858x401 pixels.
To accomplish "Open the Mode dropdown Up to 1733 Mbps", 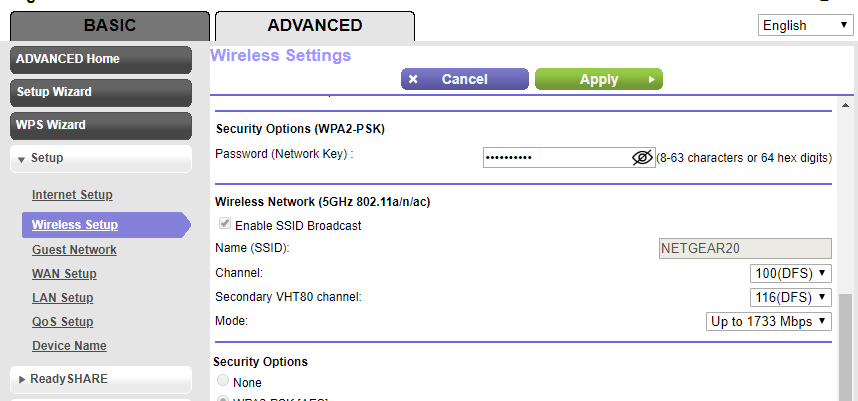I will 768,321.
